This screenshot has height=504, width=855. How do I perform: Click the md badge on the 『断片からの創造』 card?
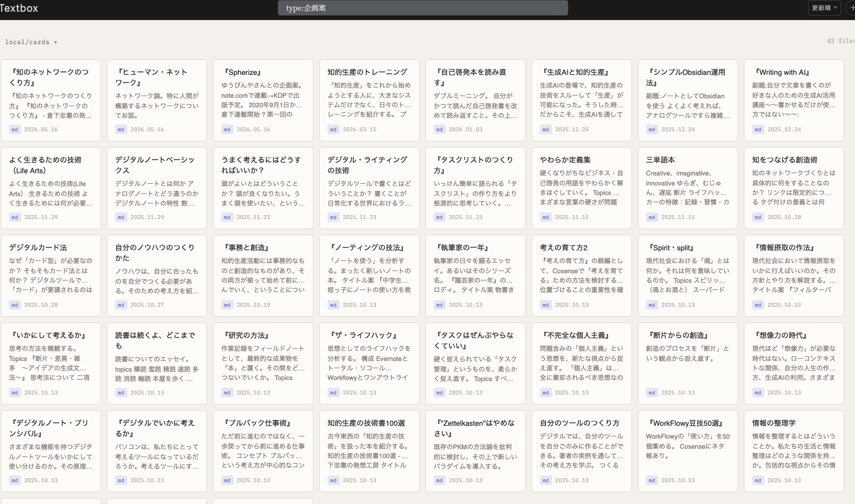pyautogui.click(x=652, y=393)
